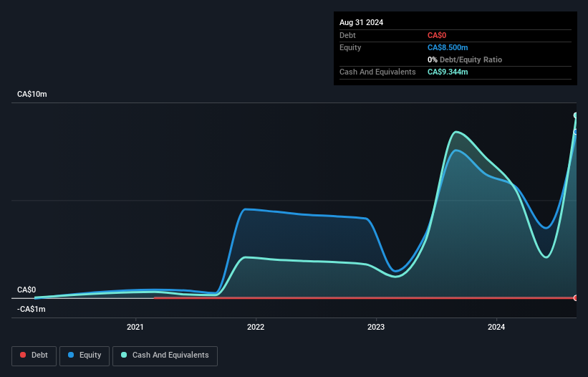The height and width of the screenshot is (377, 588).
Task: Click the 2023 x-axis label
Action: pyautogui.click(x=376, y=327)
